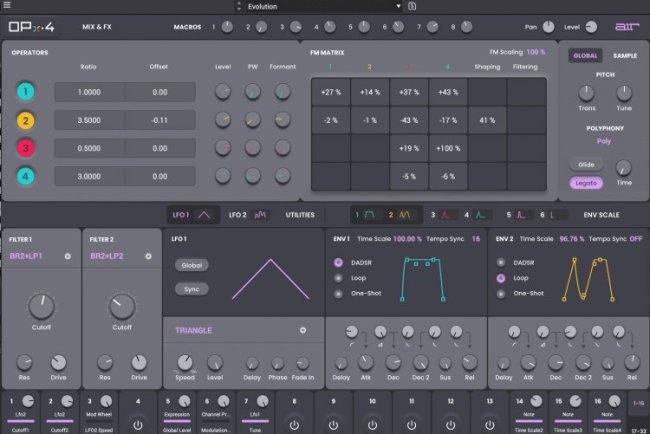Select the LFO 1 tab
Image resolution: width=650 pixels, height=434 pixels.
coord(193,215)
